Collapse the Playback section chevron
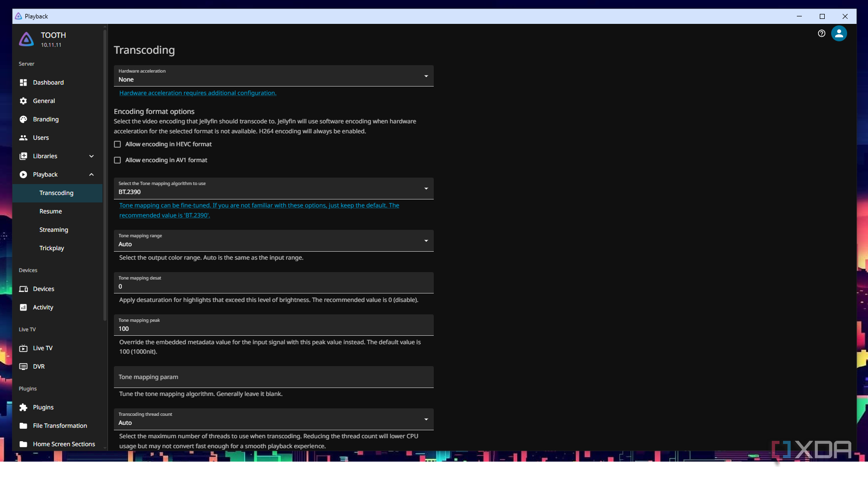The height and width of the screenshot is (482, 868). point(92,175)
